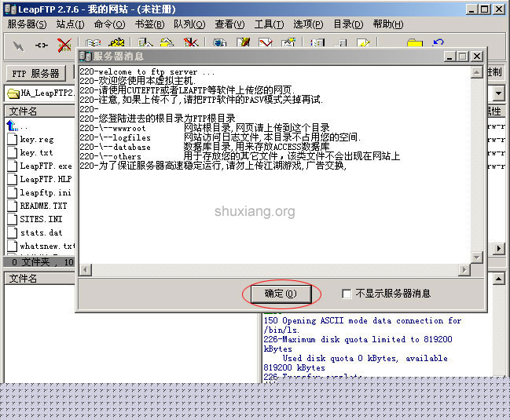Image resolution: width=510 pixels, height=420 pixels.
Task: Click the file icon beside key.reg
Action: click(x=13, y=139)
